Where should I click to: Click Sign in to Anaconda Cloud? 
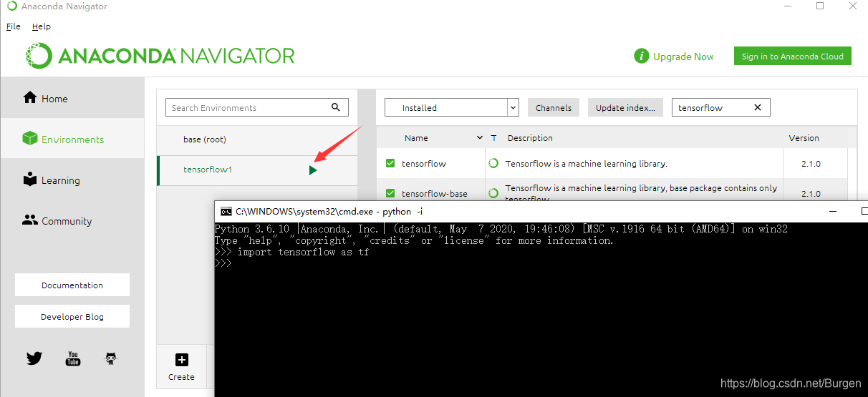[792, 57]
